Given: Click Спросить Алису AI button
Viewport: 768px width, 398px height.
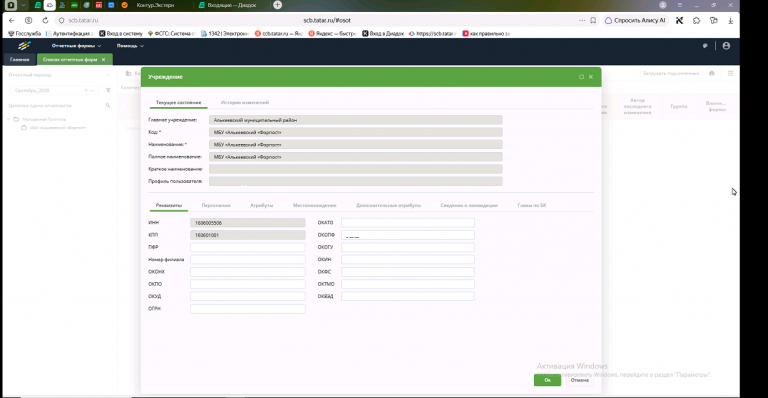Looking at the screenshot, I should click(635, 21).
